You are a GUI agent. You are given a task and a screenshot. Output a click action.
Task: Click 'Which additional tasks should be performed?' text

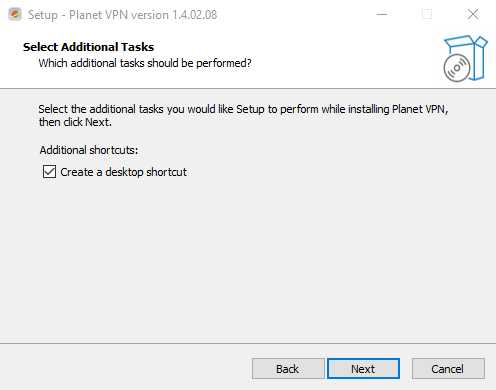tap(145, 63)
